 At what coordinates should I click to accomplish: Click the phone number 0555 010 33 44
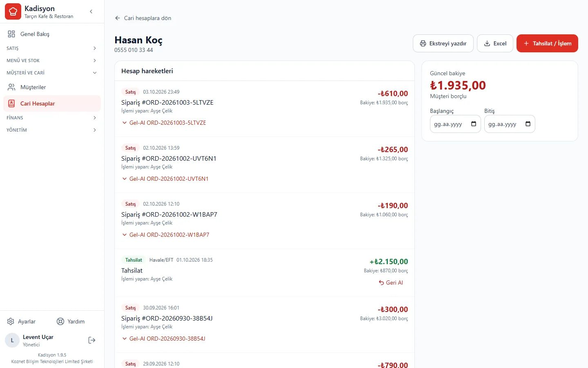pos(134,50)
